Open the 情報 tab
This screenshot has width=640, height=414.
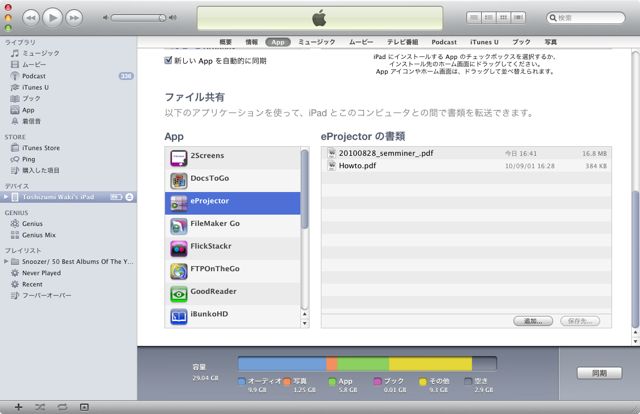[x=251, y=42]
